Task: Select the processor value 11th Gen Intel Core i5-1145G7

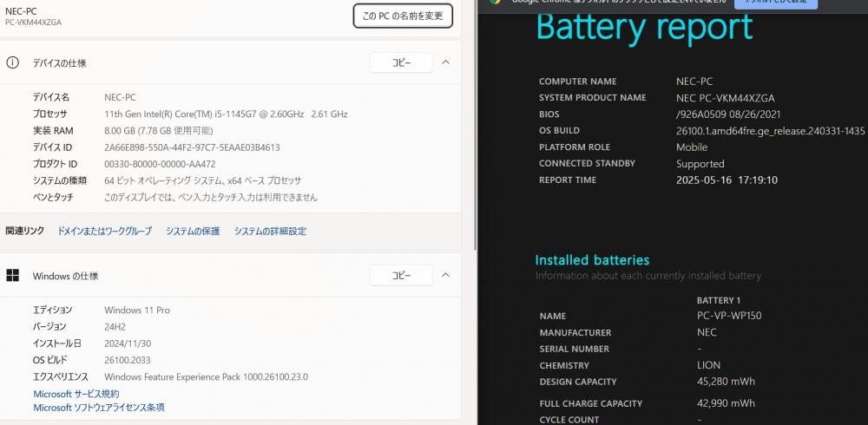Action: click(226, 114)
